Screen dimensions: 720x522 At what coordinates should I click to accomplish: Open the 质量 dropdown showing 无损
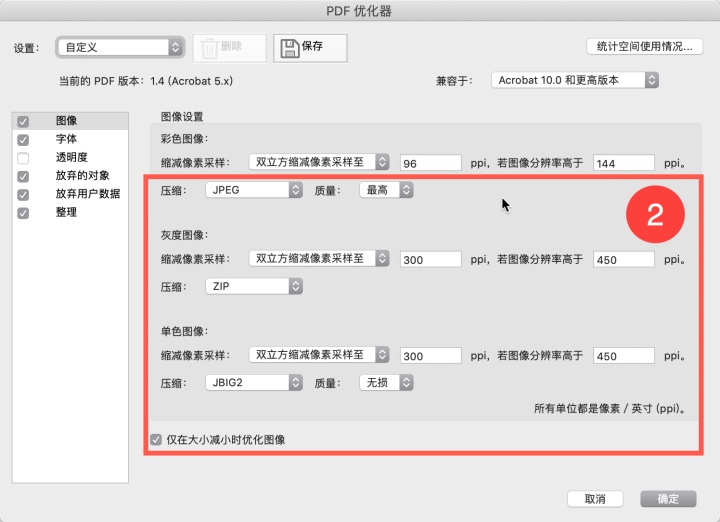click(x=386, y=383)
